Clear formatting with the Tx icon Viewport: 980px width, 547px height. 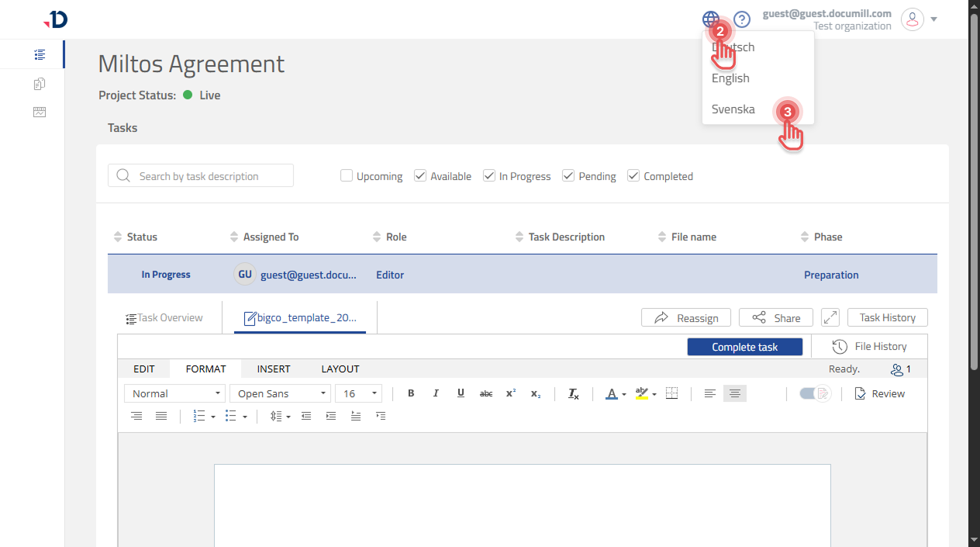click(573, 393)
